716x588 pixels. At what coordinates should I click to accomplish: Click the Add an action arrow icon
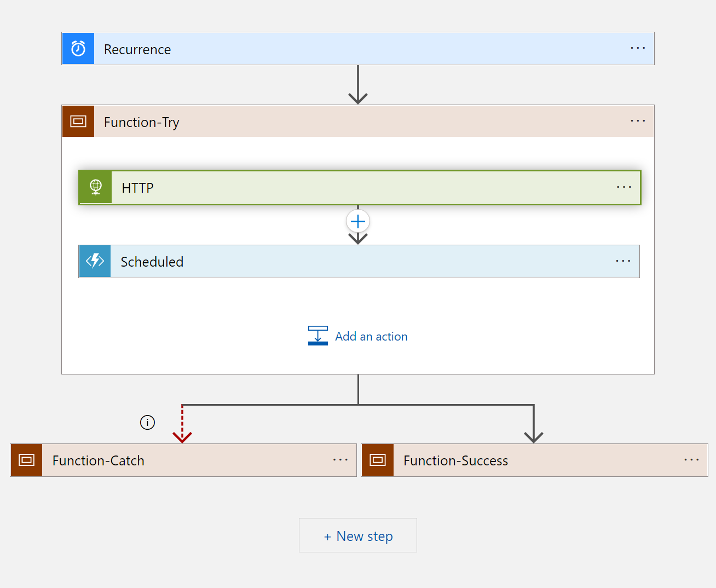[x=317, y=336]
